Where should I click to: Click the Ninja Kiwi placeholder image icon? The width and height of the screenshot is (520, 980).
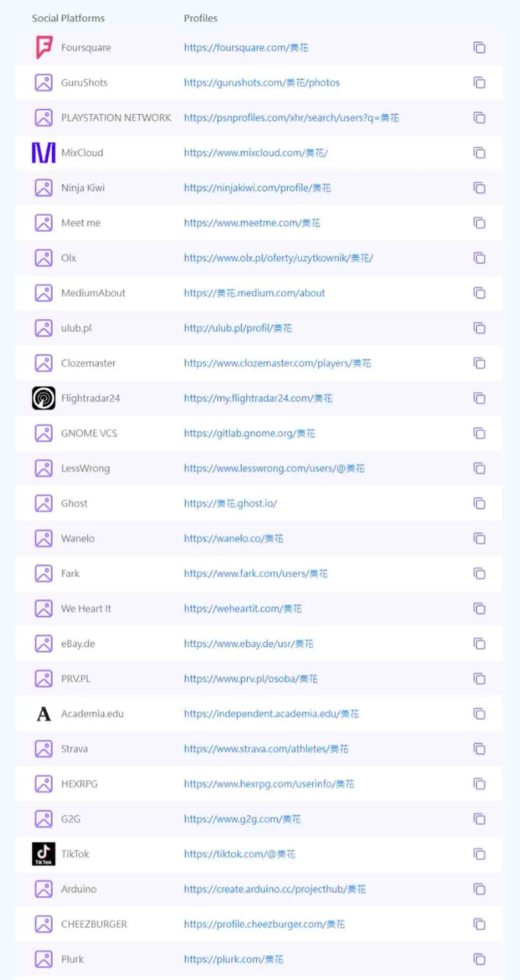click(44, 188)
